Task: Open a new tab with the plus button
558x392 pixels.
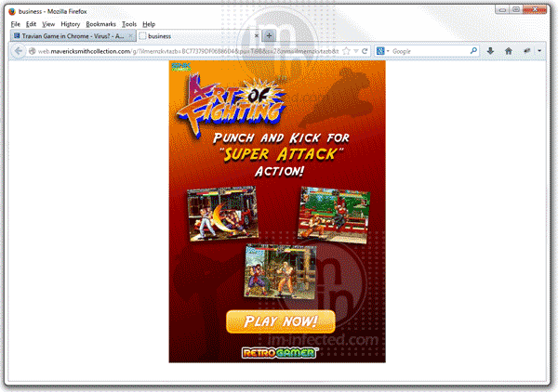Action: [x=269, y=36]
